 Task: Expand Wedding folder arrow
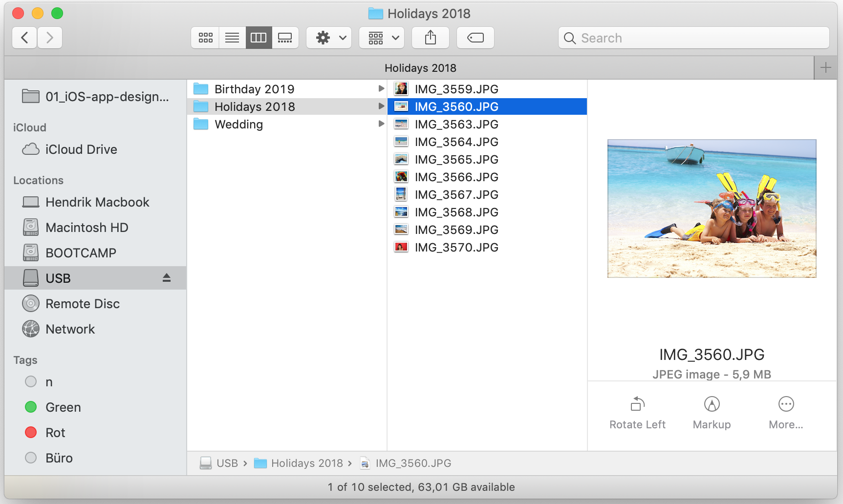pyautogui.click(x=381, y=124)
